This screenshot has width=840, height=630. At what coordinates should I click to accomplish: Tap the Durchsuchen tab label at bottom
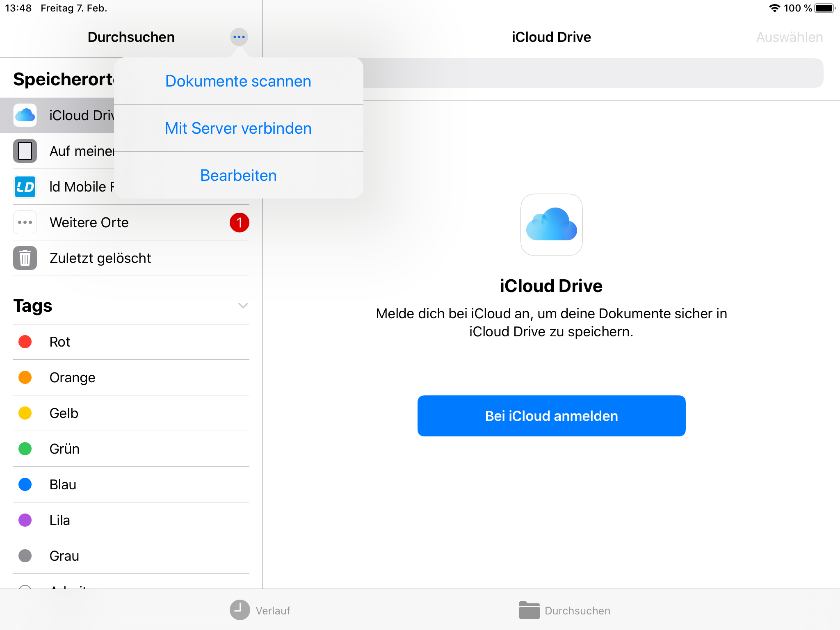pyautogui.click(x=577, y=611)
